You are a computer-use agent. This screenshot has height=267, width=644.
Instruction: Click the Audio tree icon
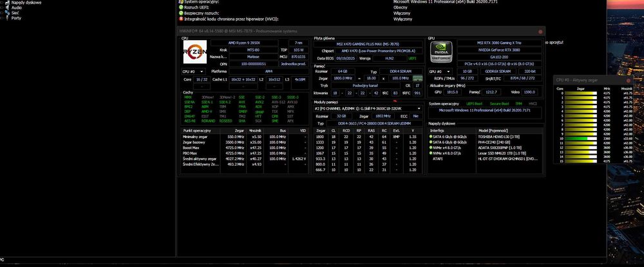[7, 7]
